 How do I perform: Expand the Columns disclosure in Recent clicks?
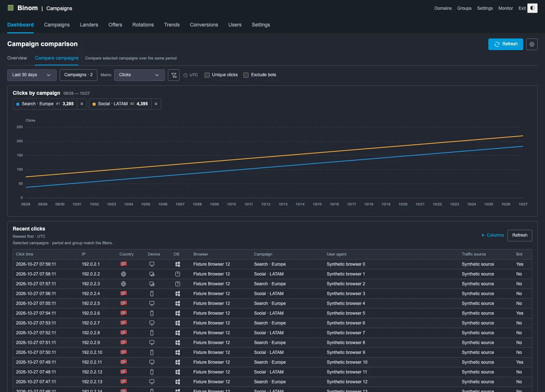pos(493,235)
